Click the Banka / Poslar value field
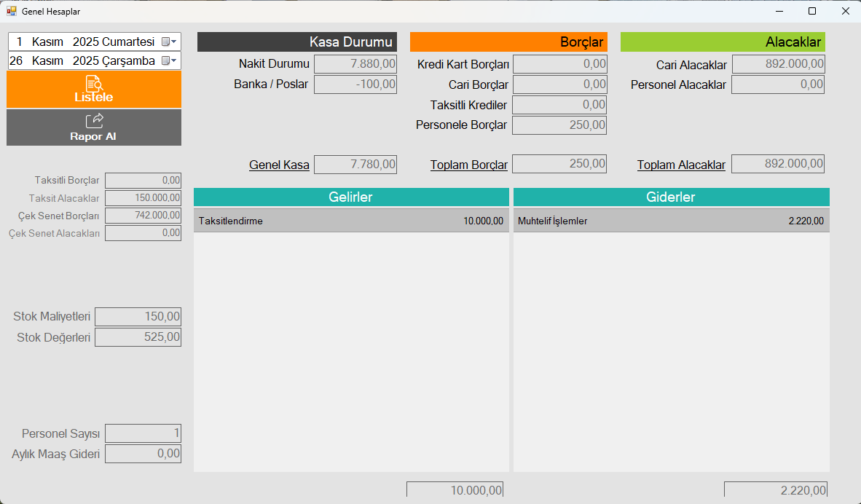Screen dimensions: 861x504 pyautogui.click(x=355, y=84)
